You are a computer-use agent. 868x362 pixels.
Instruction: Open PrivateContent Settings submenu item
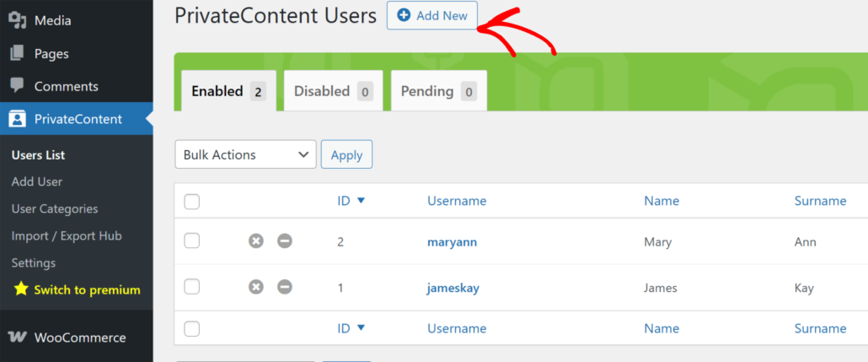coord(33,262)
